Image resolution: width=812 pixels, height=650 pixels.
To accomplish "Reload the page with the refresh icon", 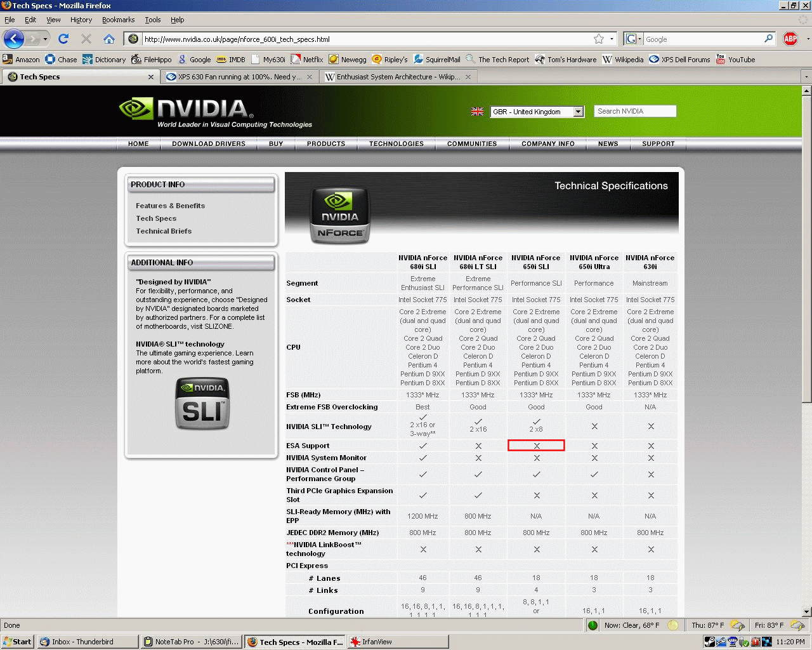I will point(63,39).
